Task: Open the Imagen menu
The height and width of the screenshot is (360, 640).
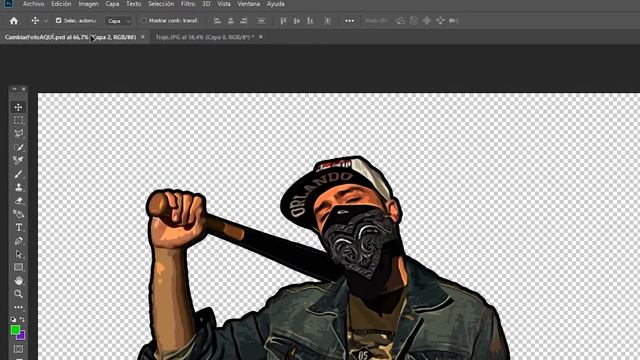Action: (x=89, y=4)
